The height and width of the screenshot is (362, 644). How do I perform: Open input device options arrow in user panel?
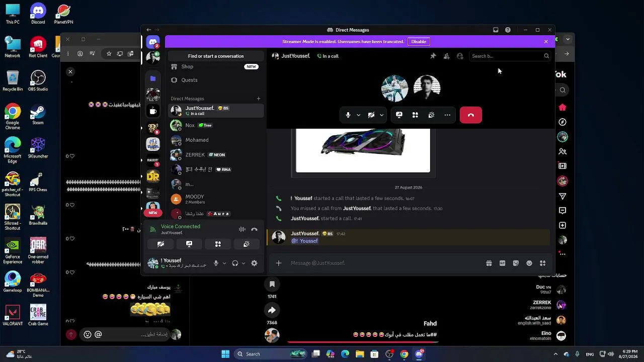click(224, 263)
